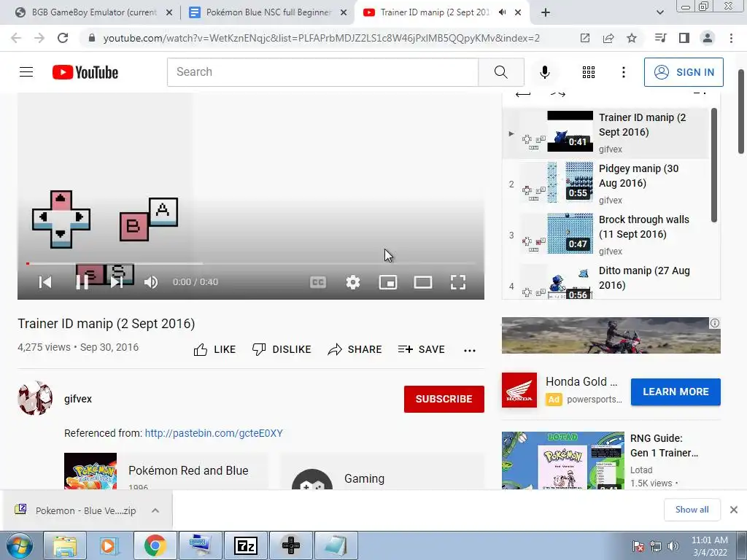Bookmark this page with star
Viewport: 747px width, 560px height.
(x=632, y=38)
